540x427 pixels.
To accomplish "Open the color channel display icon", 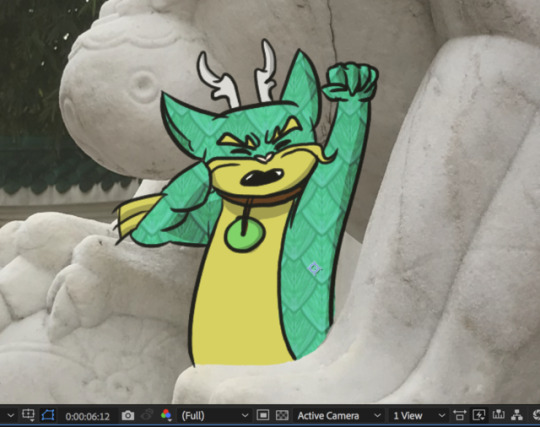I will [166, 415].
